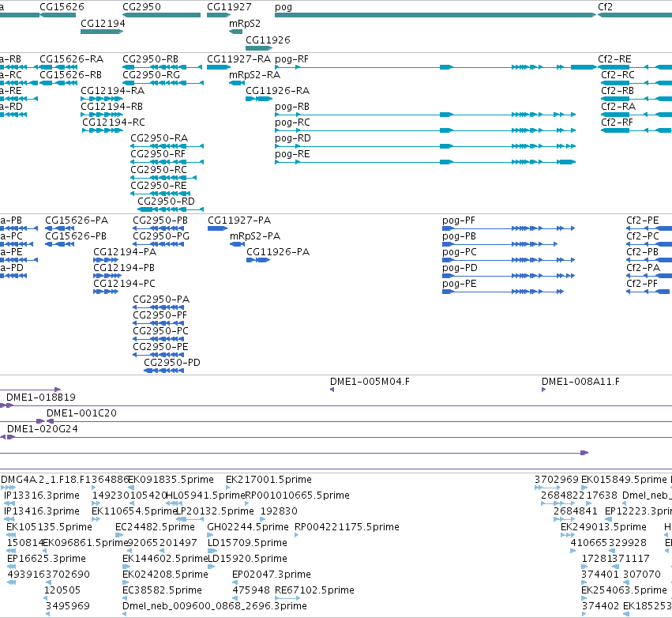Click protein Cf2-PE
Screen dimensions: 672x618
649,228
